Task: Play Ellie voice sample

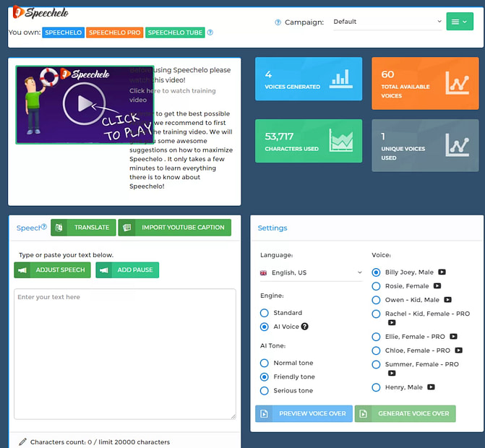Action: tap(453, 337)
